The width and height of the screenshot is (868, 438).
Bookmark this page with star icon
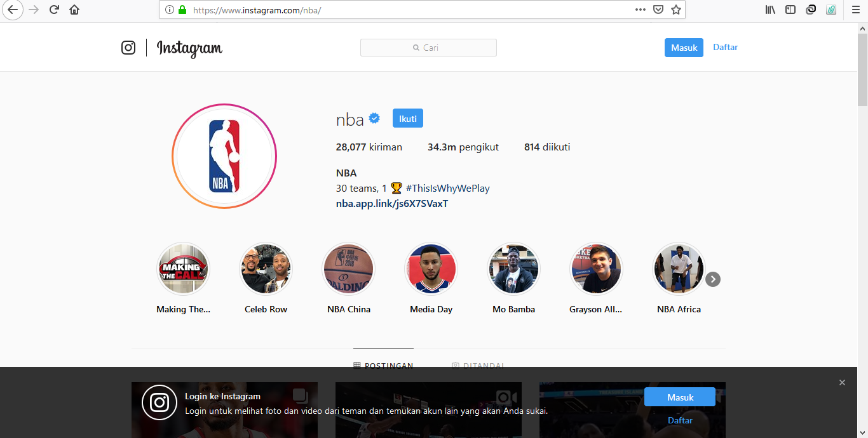coord(676,10)
